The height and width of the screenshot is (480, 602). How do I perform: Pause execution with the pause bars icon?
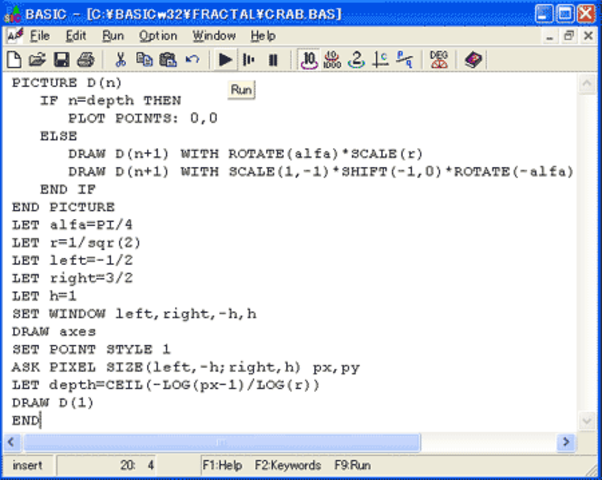[x=273, y=60]
